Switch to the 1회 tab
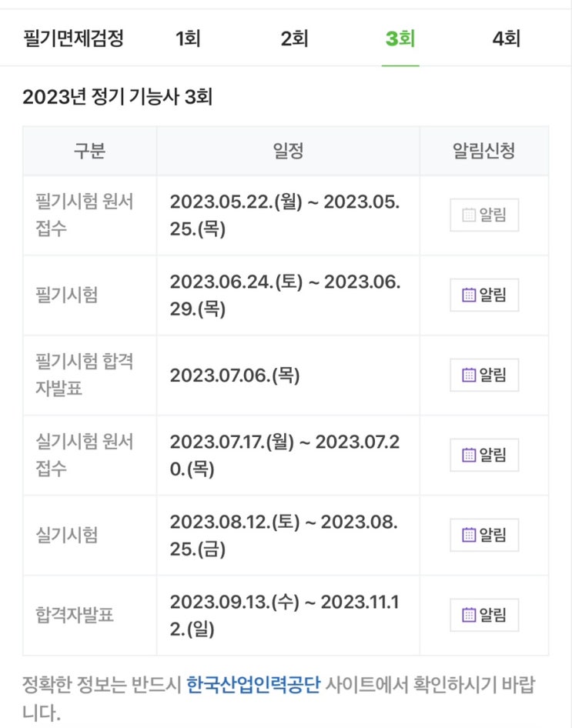 (188, 38)
